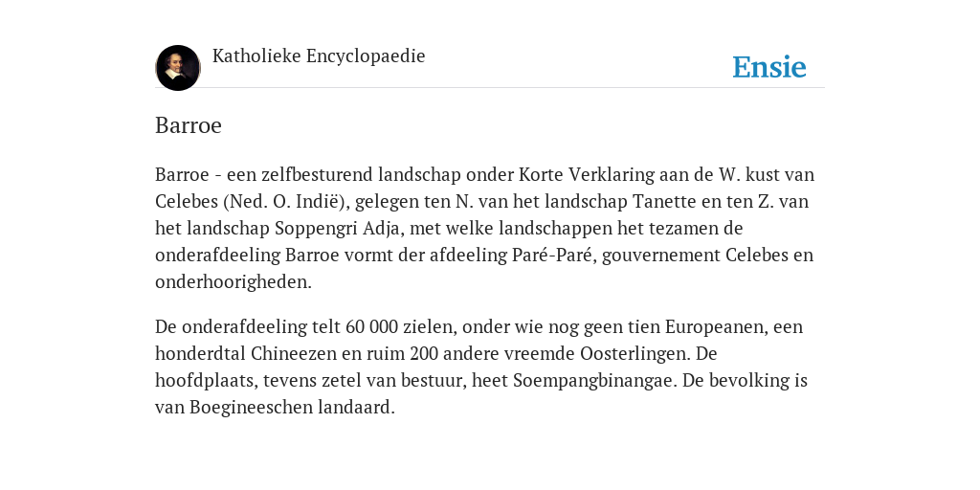Click the phrase 'Boegineeschen landaard'
Screen dimensions: 980x490
point(291,408)
